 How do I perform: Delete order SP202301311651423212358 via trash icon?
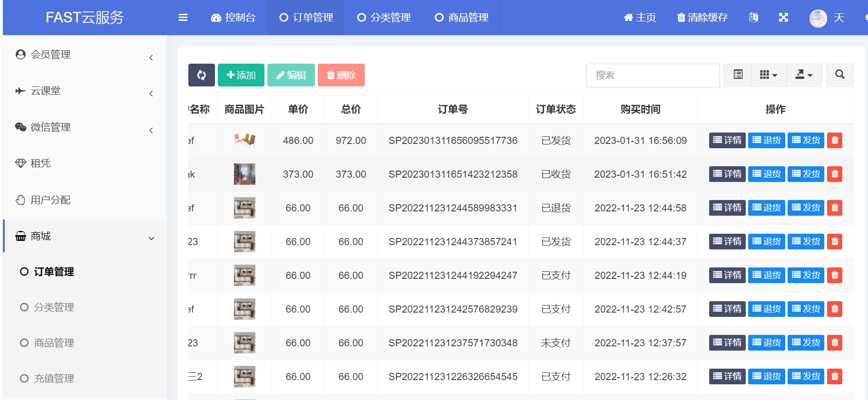pyautogui.click(x=835, y=174)
